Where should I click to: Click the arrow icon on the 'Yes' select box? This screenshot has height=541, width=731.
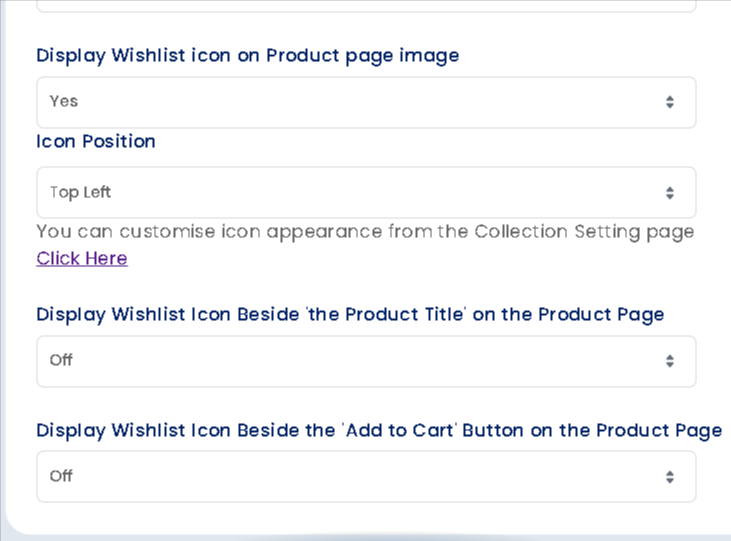pyautogui.click(x=669, y=102)
